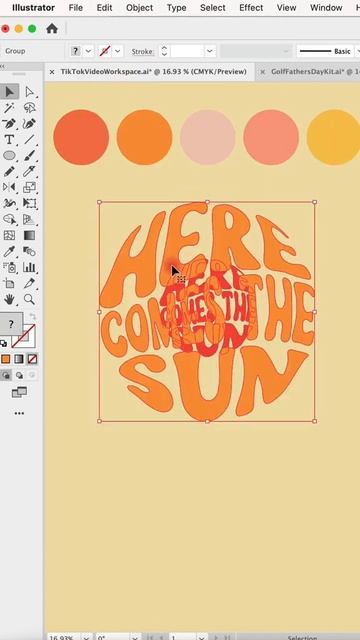Open Change Screen Mode button
360x640 pixels.
tap(19, 392)
